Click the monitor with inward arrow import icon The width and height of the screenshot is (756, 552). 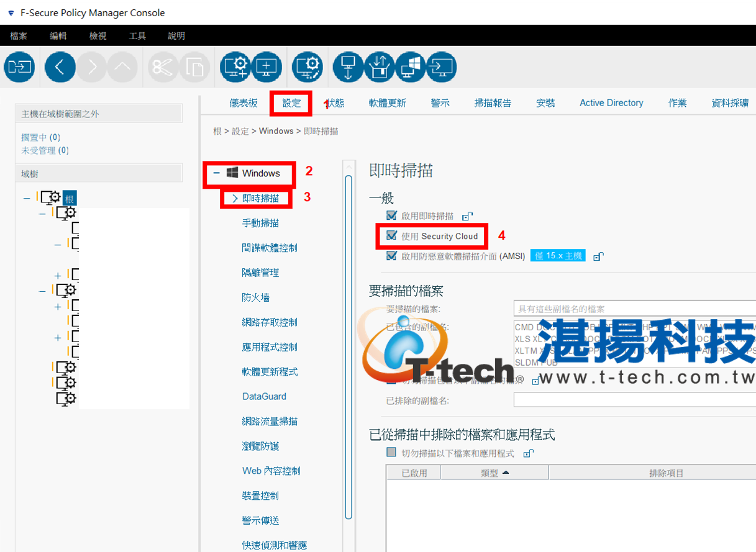pyautogui.click(x=441, y=66)
